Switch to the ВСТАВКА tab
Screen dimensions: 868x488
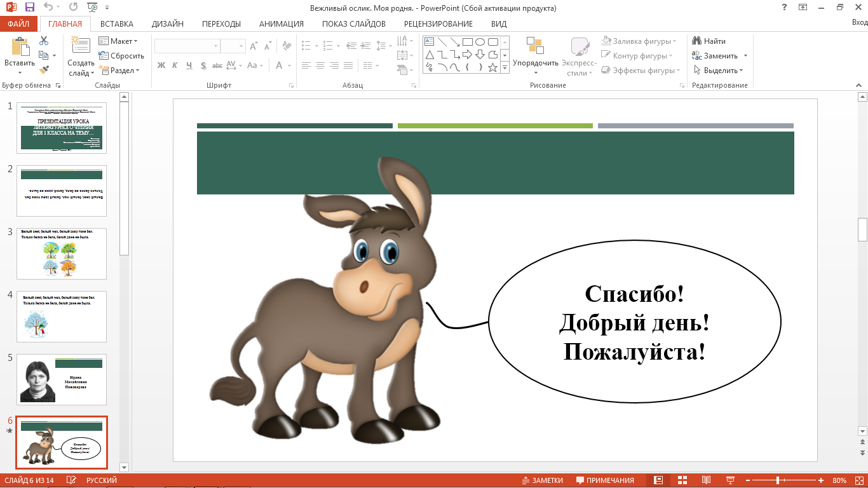(x=117, y=24)
